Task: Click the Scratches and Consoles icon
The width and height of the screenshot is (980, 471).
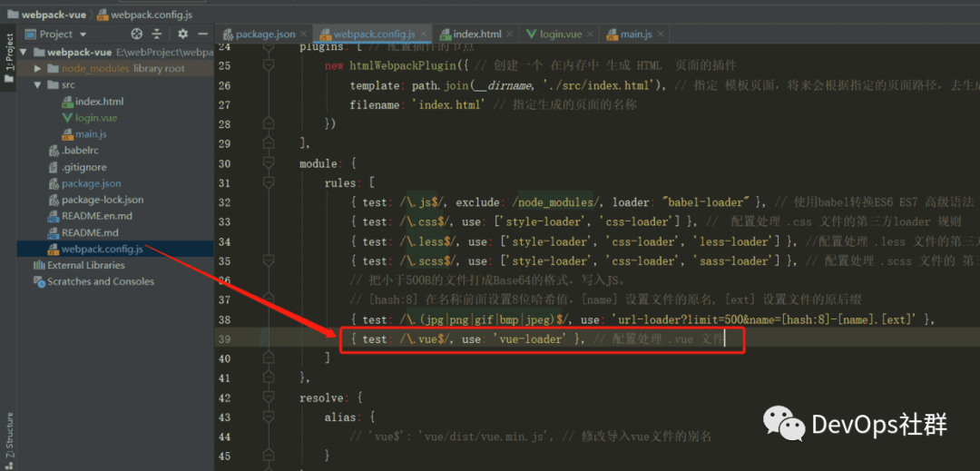Action: coord(39,281)
